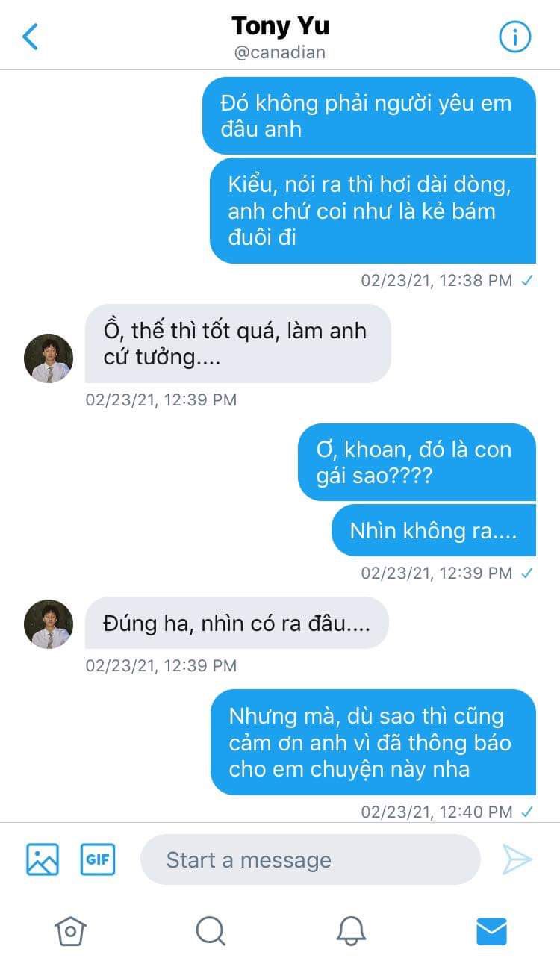
Task: Attach a photo with image icon
Action: pyautogui.click(x=43, y=859)
